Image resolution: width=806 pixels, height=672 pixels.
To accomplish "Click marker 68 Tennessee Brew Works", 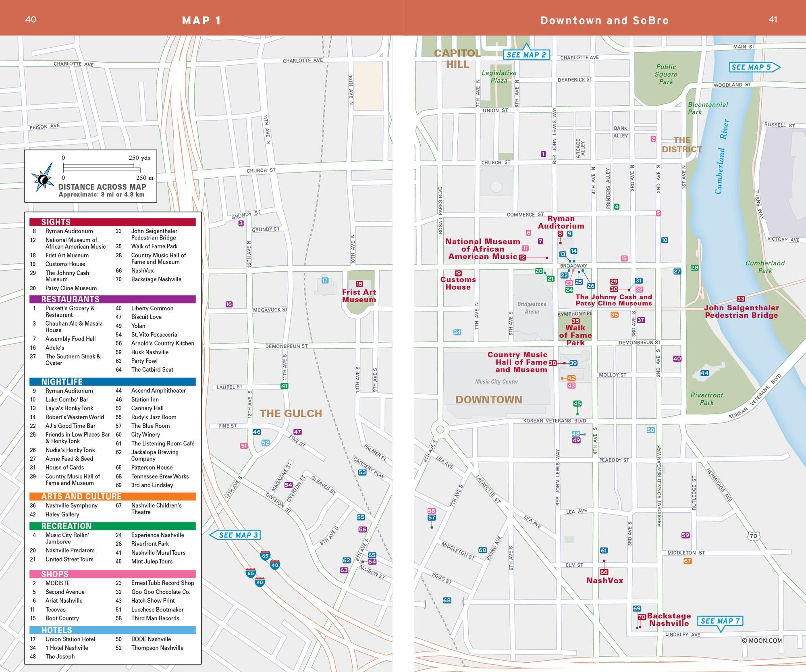I will [447, 600].
